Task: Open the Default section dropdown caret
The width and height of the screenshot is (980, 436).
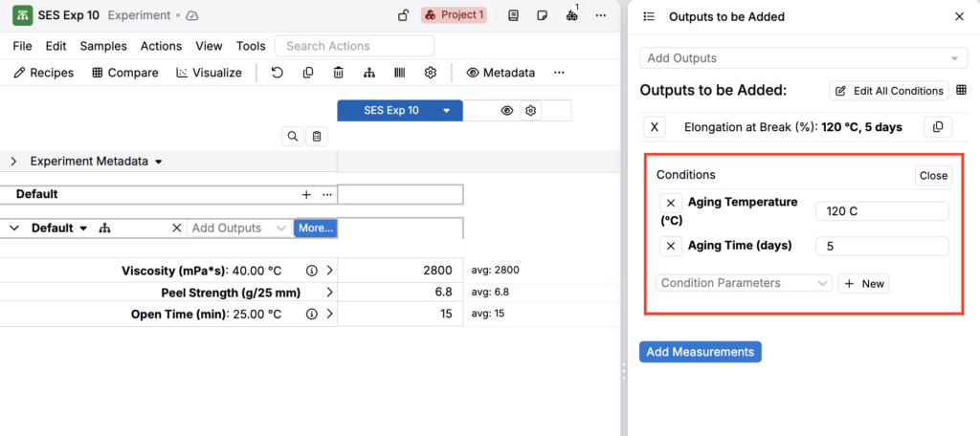Action: pos(83,229)
